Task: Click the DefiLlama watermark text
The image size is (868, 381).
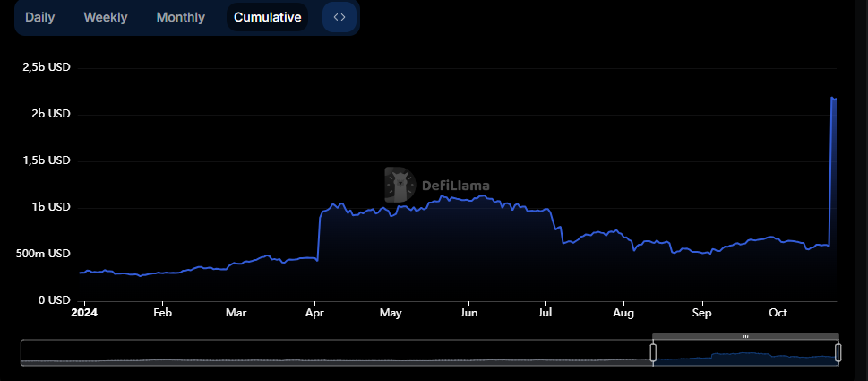Action: tap(453, 186)
